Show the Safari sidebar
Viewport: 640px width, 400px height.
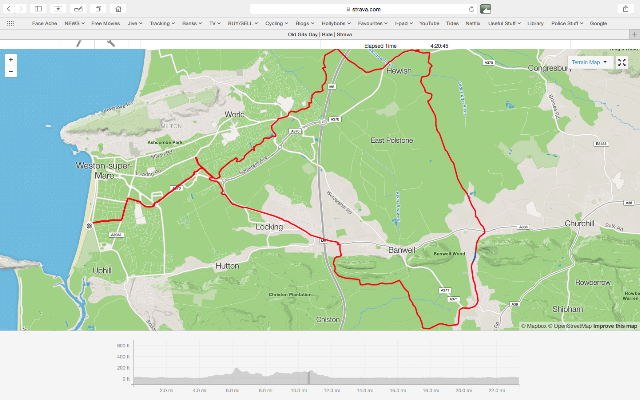[x=38, y=9]
